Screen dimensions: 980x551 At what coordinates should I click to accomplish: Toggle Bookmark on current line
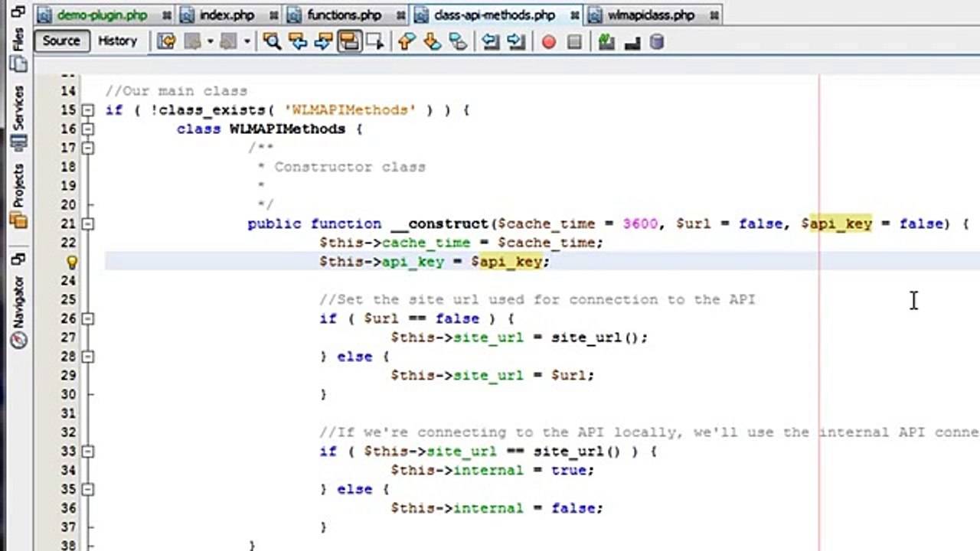pos(458,41)
